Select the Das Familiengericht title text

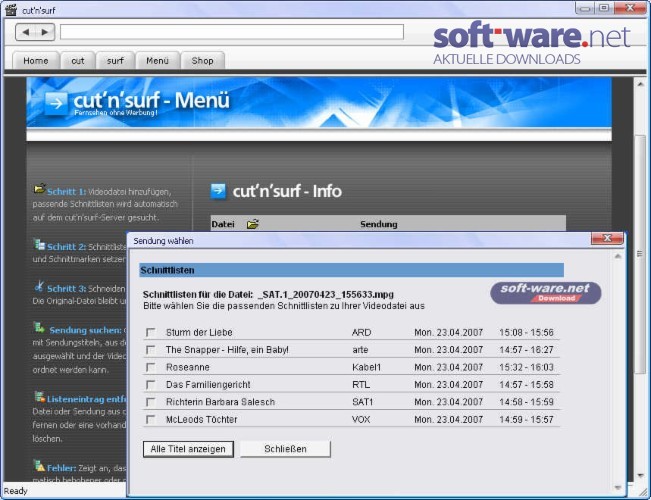(x=208, y=385)
